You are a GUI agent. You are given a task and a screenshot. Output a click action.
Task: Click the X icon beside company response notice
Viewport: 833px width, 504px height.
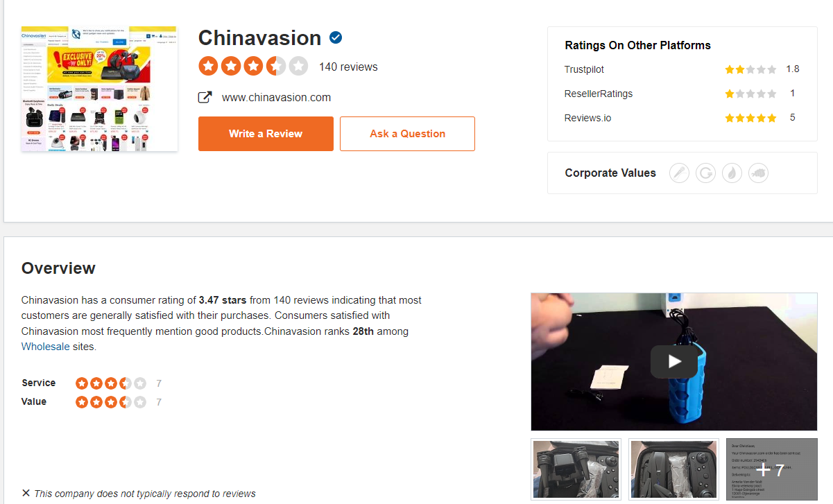click(26, 493)
